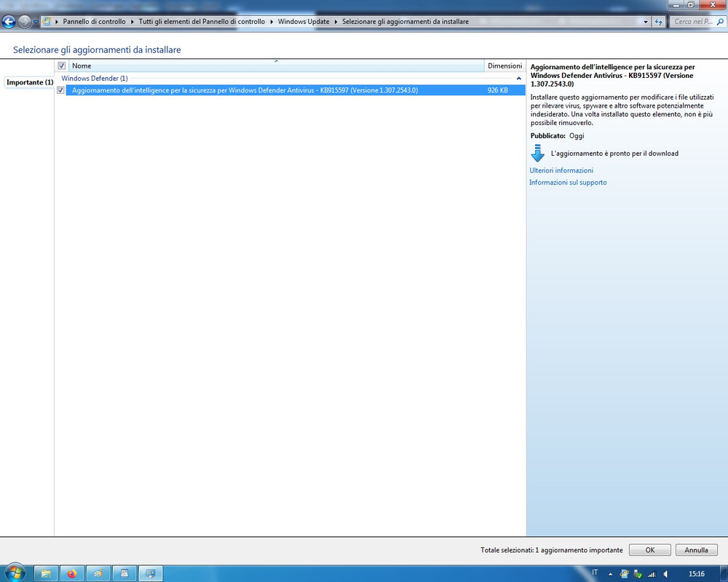728x582 pixels.
Task: Click Selezionare gli aggiornamenti da installare breadcrumb
Action: [x=405, y=22]
